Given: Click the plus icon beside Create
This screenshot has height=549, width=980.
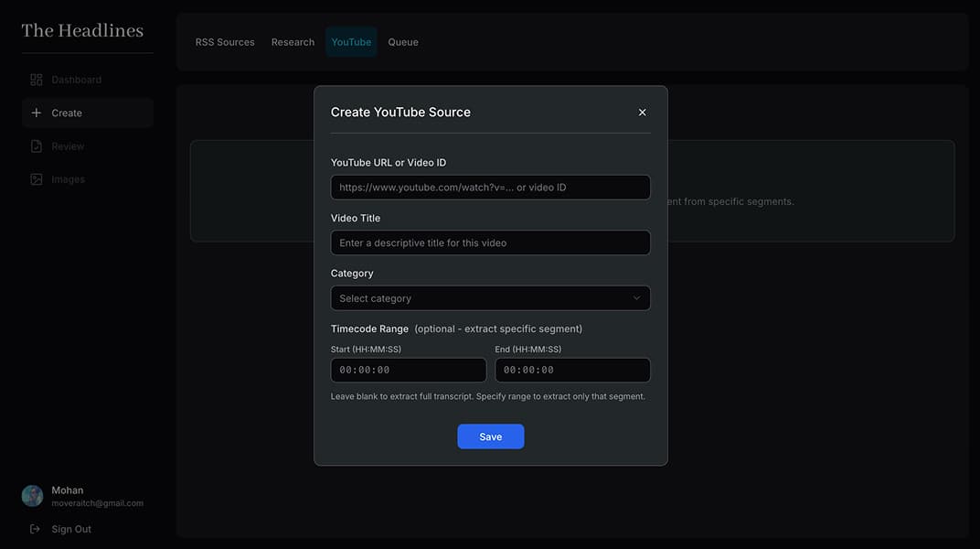Looking at the screenshot, I should tap(36, 112).
